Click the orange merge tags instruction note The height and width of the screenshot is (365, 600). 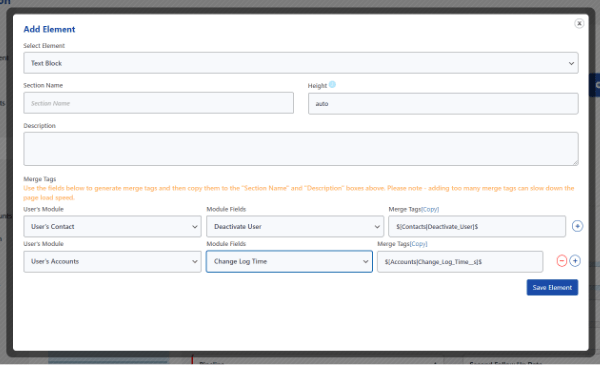(x=298, y=193)
